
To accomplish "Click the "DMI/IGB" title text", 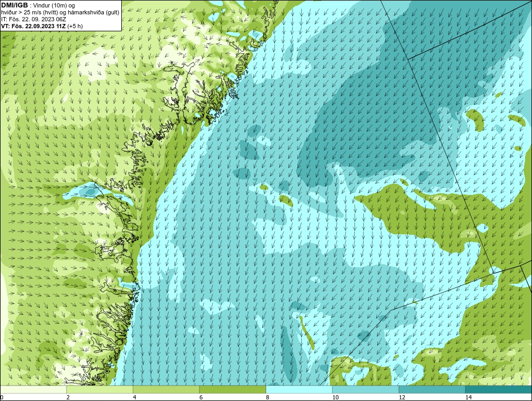I will pyautogui.click(x=14, y=5).
